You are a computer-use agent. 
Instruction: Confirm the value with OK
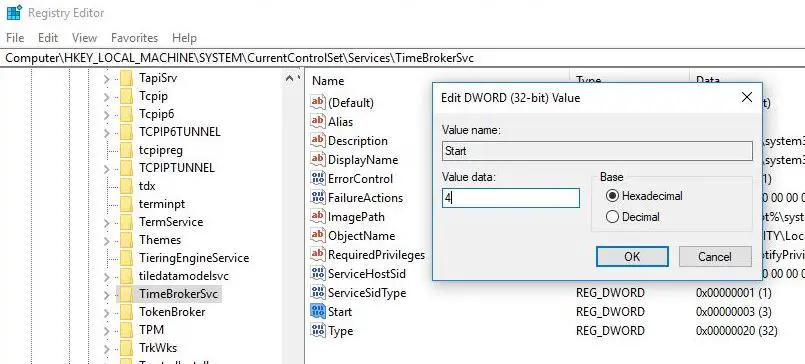point(632,256)
